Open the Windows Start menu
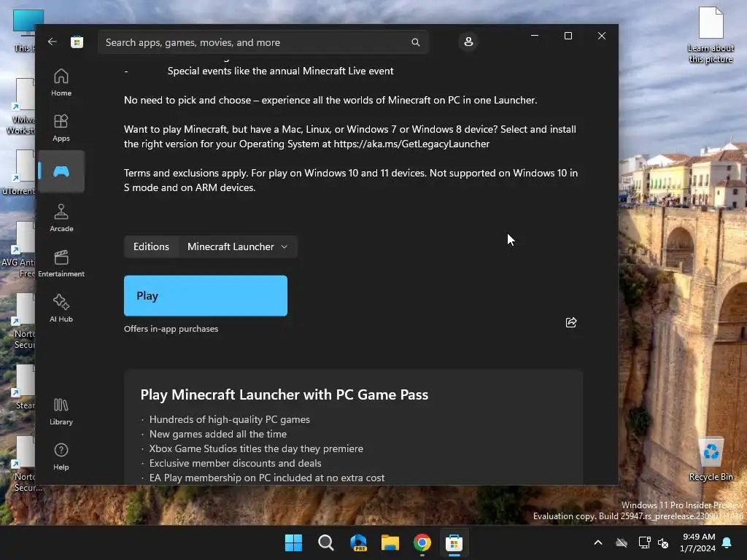747x560 pixels. (x=293, y=542)
